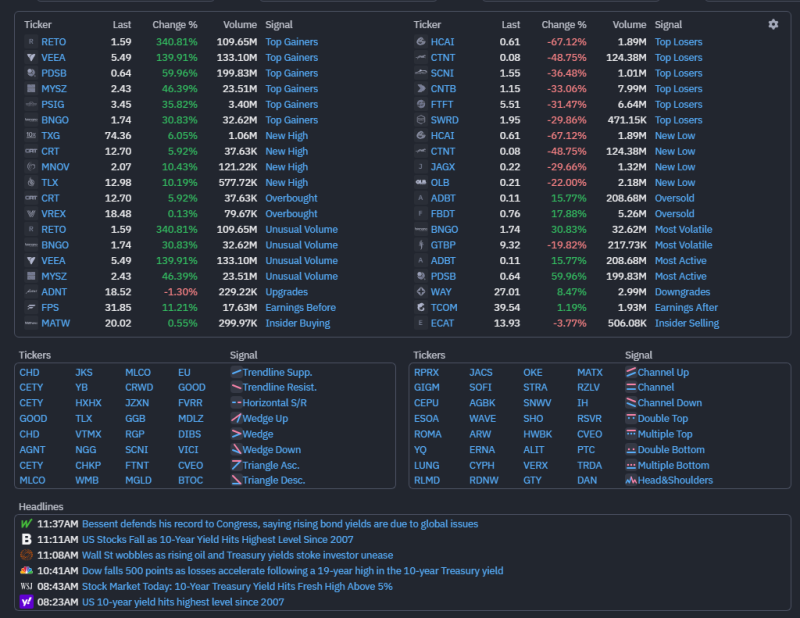Viewport: 800px width, 618px height.
Task: Open the JAGX ticker link
Action: pyautogui.click(x=443, y=167)
